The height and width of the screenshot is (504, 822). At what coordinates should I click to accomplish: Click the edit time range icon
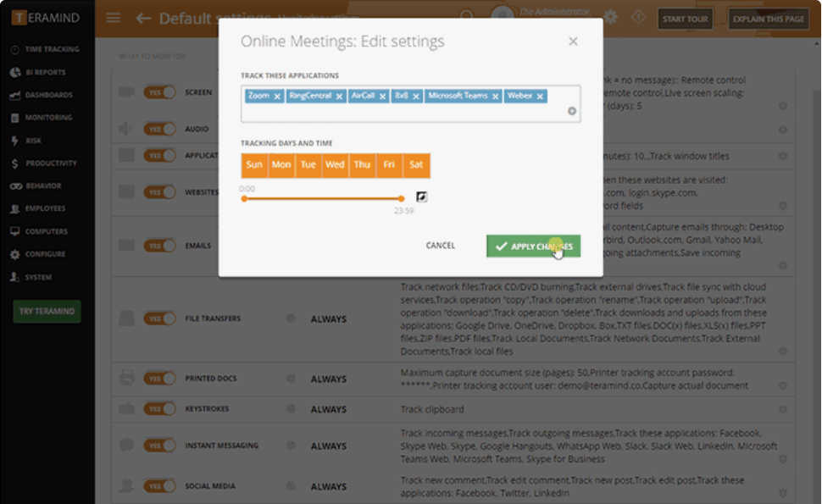click(x=421, y=197)
